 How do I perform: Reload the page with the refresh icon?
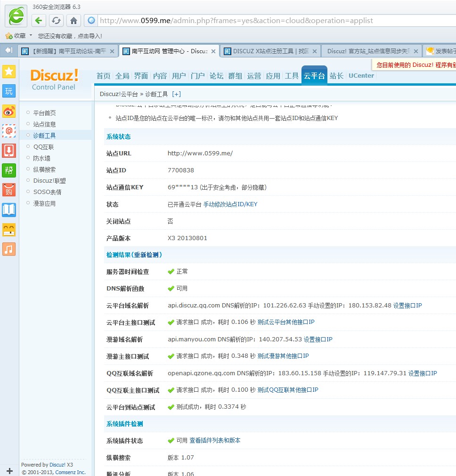click(x=56, y=20)
